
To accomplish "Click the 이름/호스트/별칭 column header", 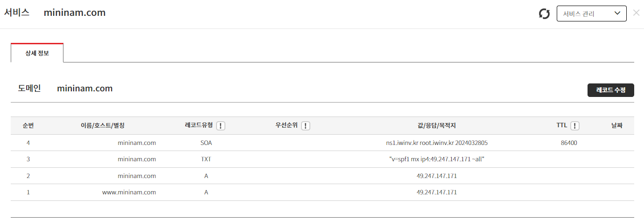I will pos(103,126).
